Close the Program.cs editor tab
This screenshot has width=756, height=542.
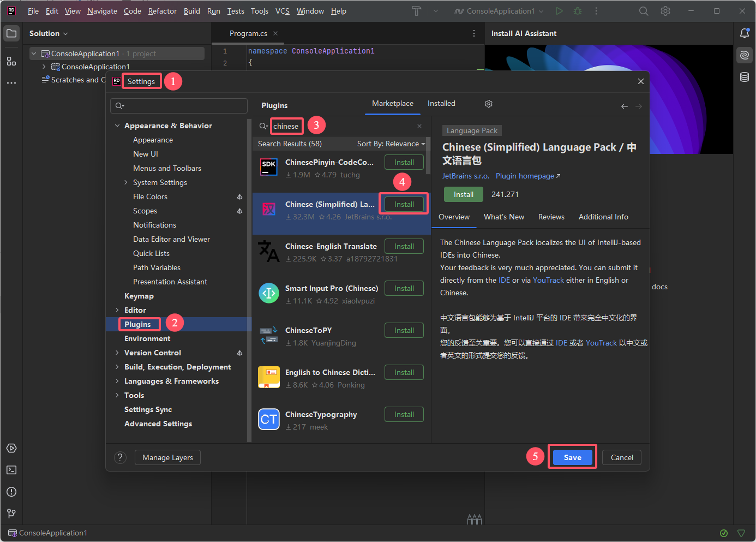click(x=275, y=33)
